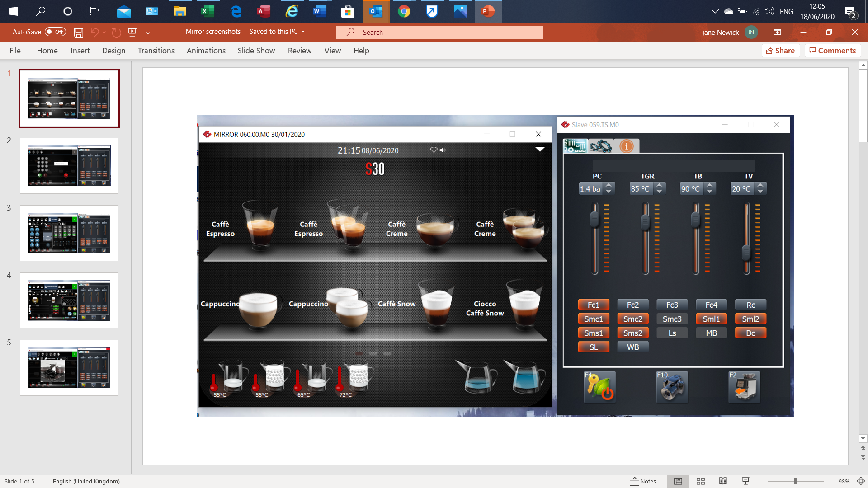Toggle the Rc relay control button
868x488 pixels.
[x=750, y=305]
